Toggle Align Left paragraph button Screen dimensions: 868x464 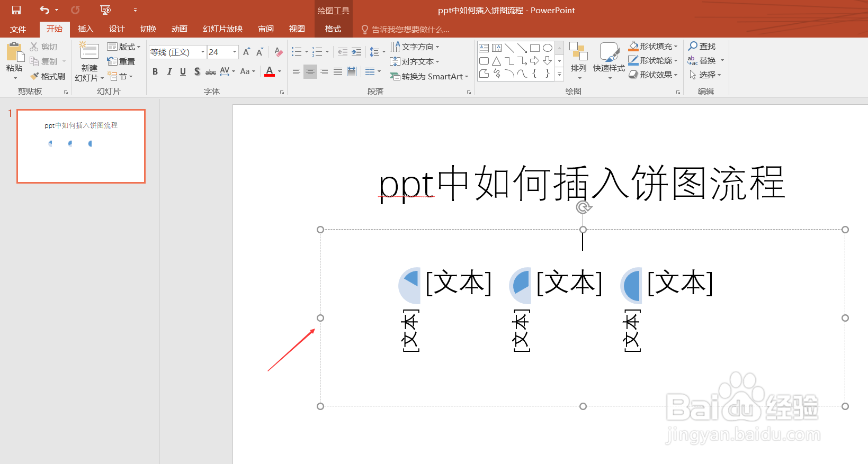[x=297, y=71]
